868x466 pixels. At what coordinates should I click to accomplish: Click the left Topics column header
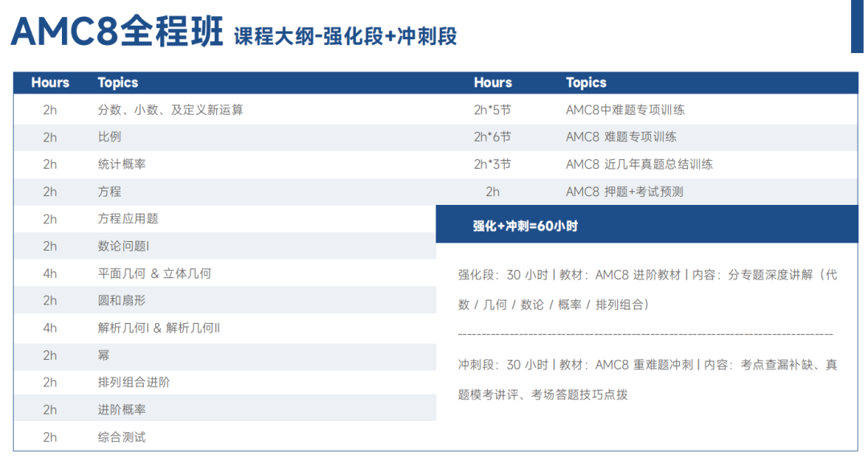[x=118, y=83]
